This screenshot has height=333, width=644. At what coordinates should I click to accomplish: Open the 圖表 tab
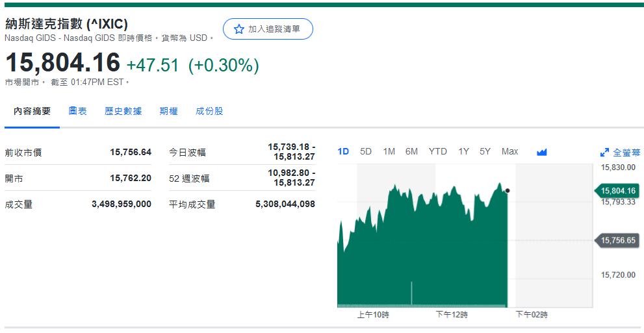click(78, 111)
